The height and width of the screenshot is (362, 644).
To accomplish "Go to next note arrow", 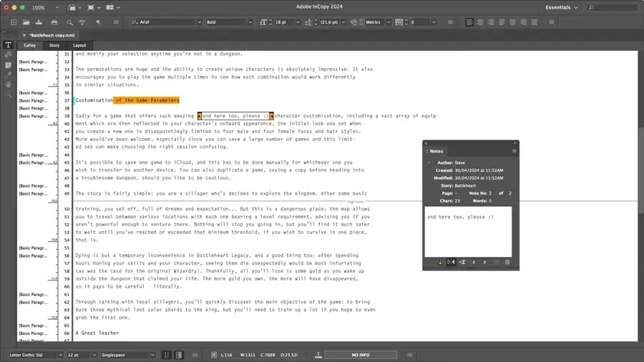I will (x=484, y=263).
